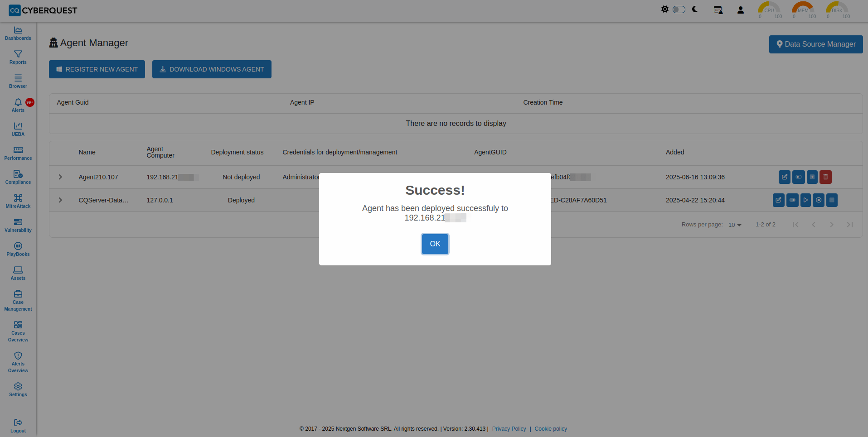Open the Rows per page dropdown
The width and height of the screenshot is (868, 437).
tap(734, 225)
